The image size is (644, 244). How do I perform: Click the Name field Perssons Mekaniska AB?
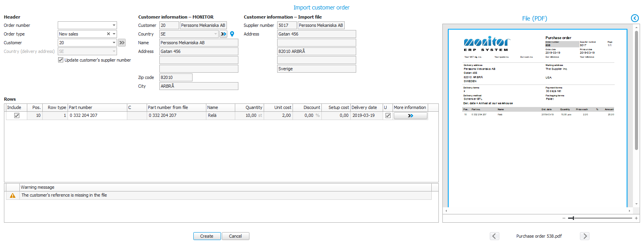(x=199, y=43)
